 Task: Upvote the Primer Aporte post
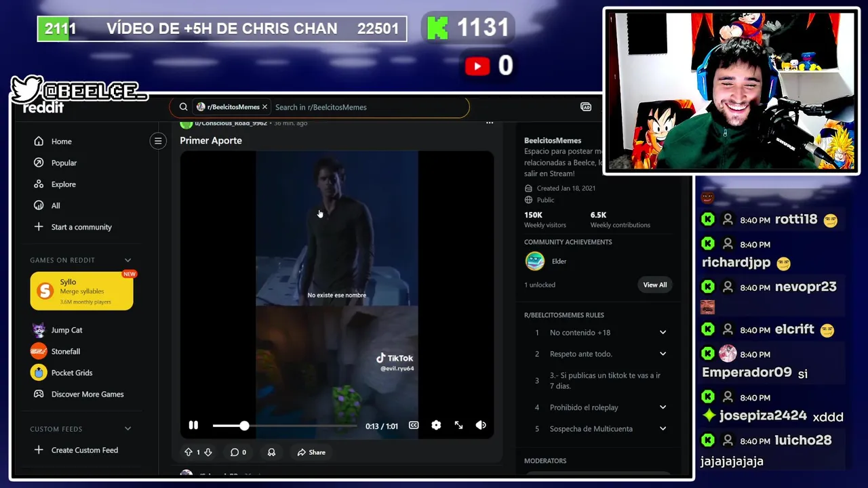[x=189, y=452]
